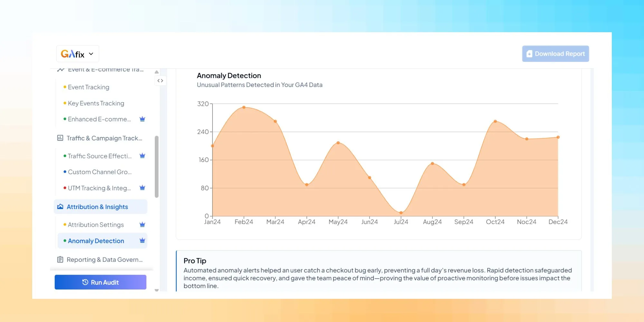The image size is (644, 322).
Task: Open the Key Events Tracking section
Action: [x=96, y=103]
